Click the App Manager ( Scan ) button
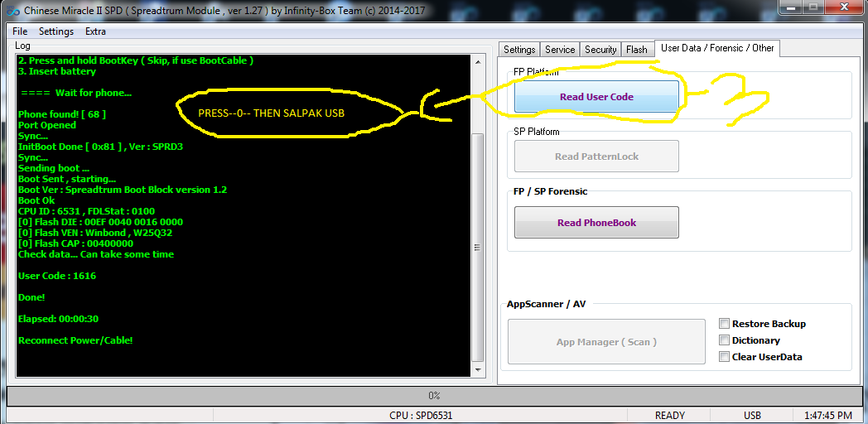868x424 pixels. coord(606,341)
